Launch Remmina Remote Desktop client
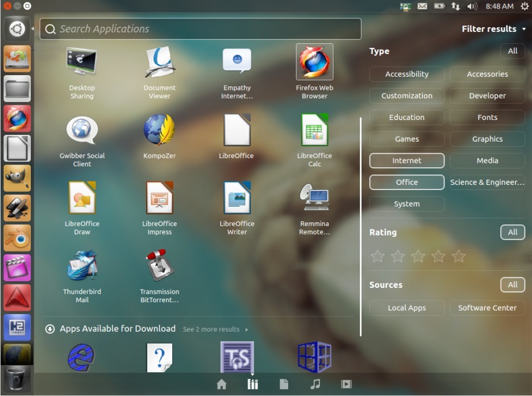 314,209
